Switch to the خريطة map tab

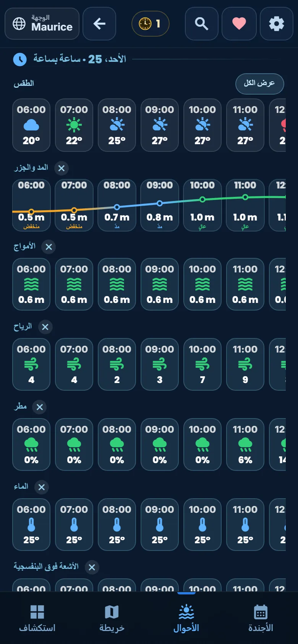coord(112,618)
